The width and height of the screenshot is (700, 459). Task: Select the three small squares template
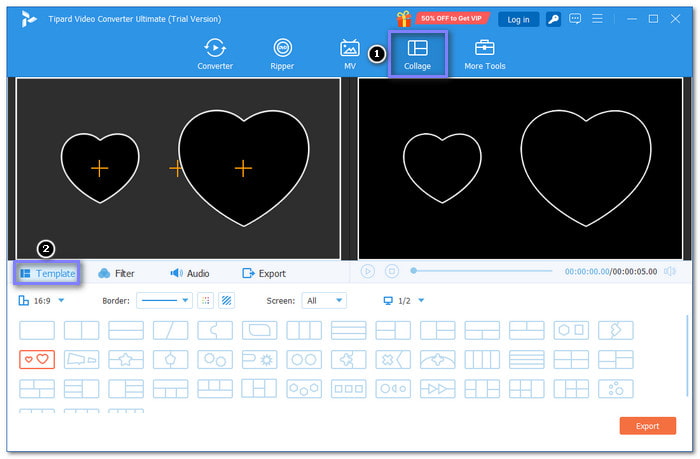pyautogui.click(x=349, y=388)
